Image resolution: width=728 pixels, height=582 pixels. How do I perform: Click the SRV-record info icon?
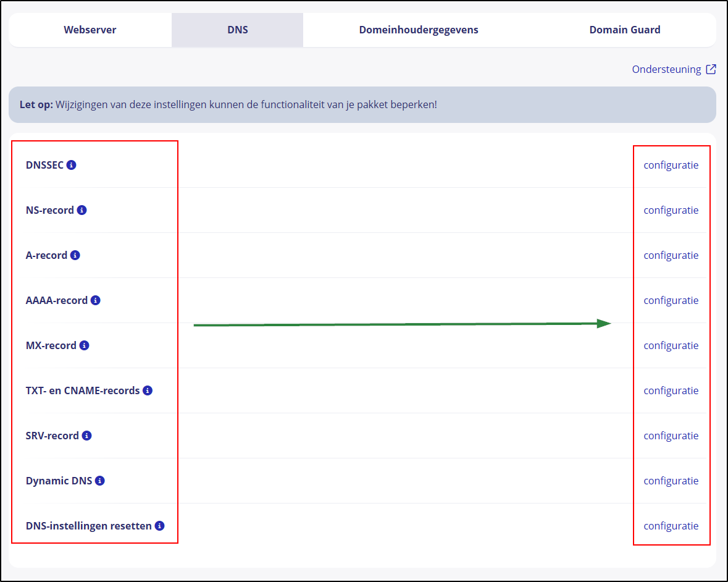[87, 436]
